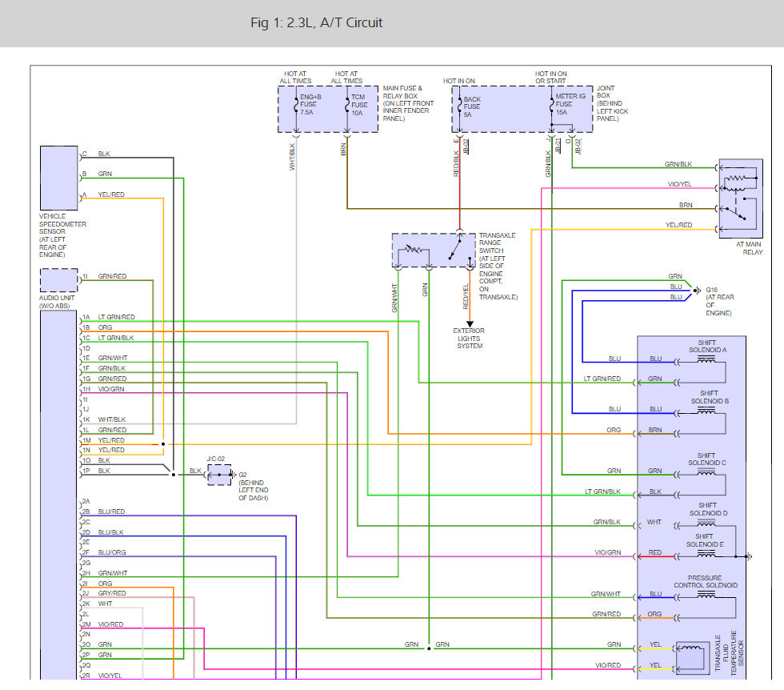Click the vertical RED/BLK wire label
The image size is (784, 690).
point(456,163)
